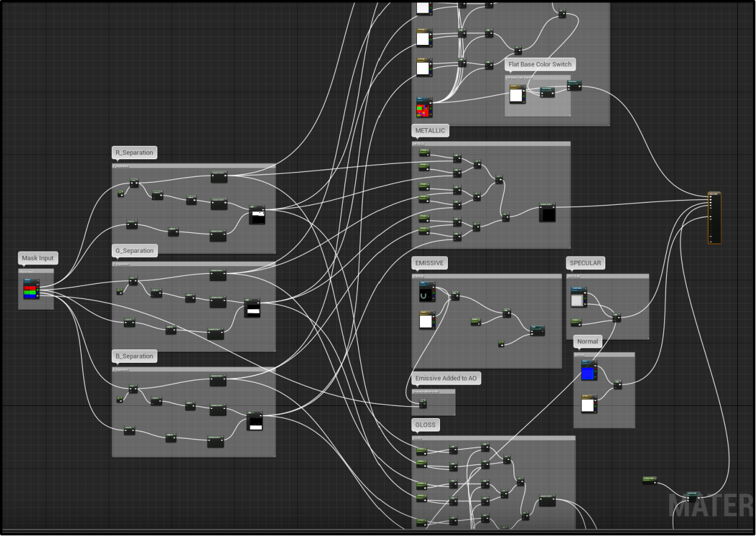
Task: Select the preview node in B_Separation group
Action: (255, 421)
